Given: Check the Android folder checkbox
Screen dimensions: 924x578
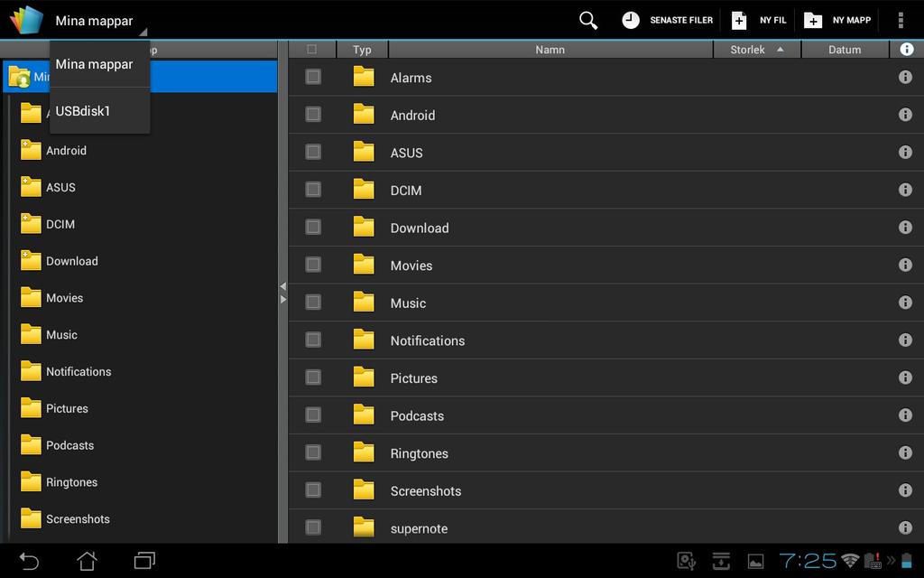Looking at the screenshot, I should coord(313,115).
